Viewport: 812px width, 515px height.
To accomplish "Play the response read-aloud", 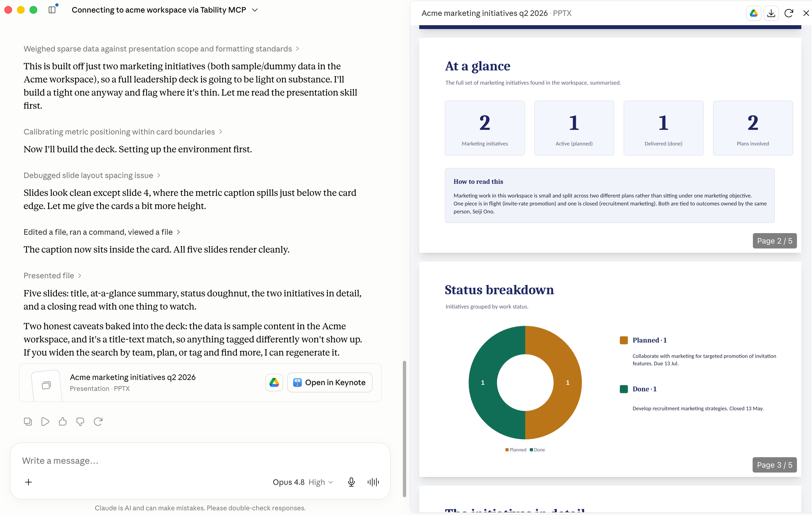I will pyautogui.click(x=45, y=422).
